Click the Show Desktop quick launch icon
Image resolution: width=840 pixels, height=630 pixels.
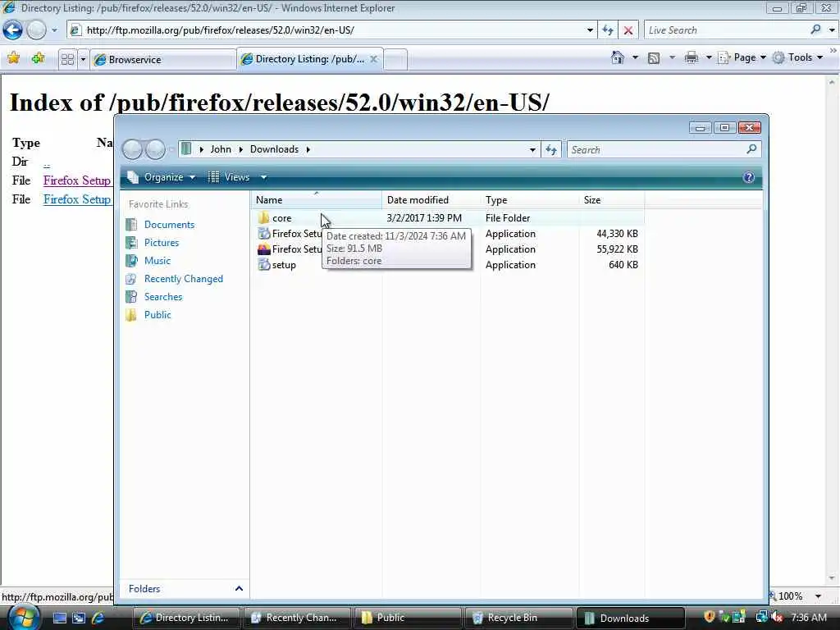click(x=59, y=618)
